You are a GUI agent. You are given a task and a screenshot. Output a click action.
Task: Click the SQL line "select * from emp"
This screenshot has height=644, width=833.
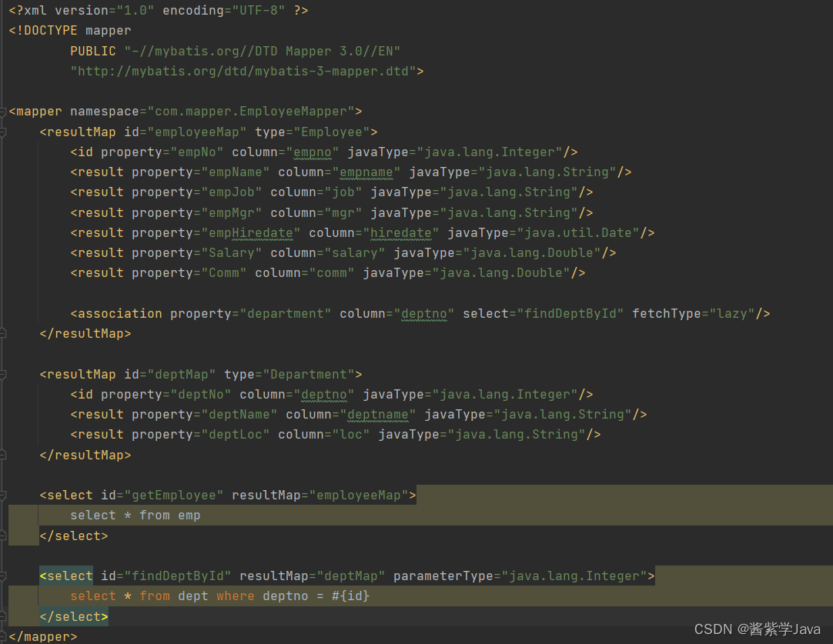(135, 516)
